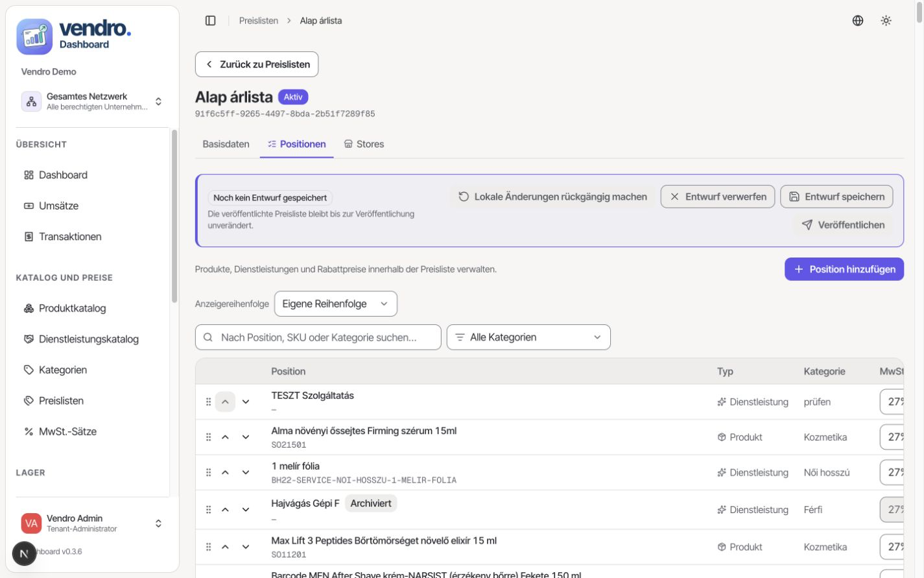
Task: Click the Veröffentlichen button
Action: (x=843, y=225)
